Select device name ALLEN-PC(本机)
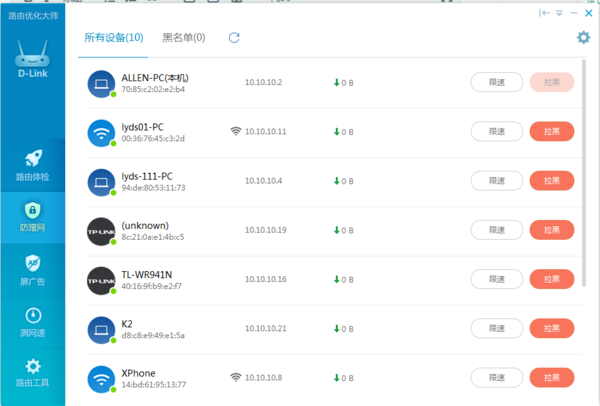This screenshot has width=600, height=406. [155, 78]
